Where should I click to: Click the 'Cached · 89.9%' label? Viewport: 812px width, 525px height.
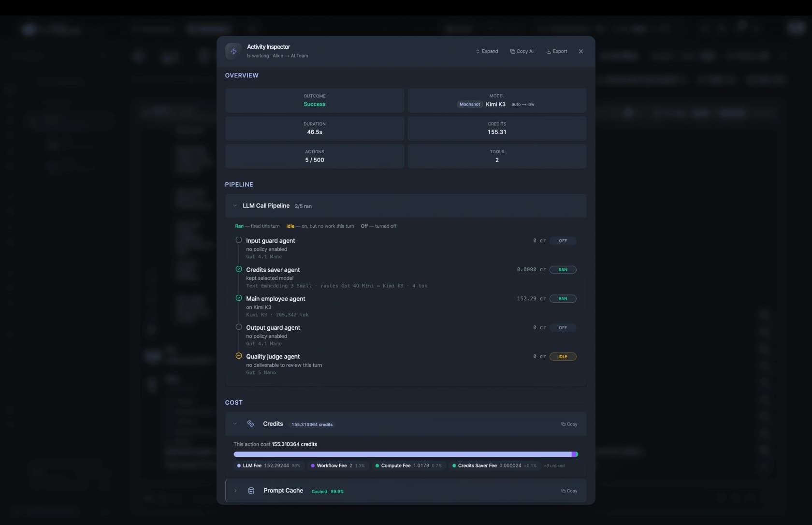pyautogui.click(x=328, y=492)
